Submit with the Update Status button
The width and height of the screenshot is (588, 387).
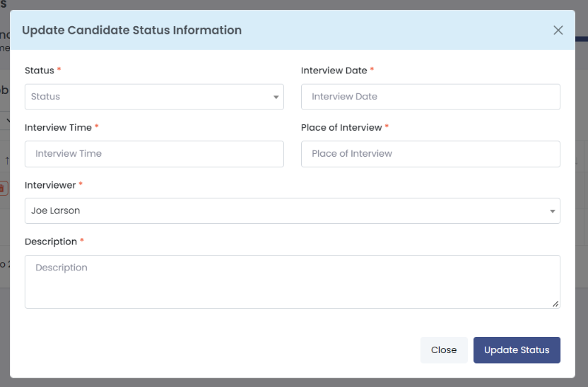tap(517, 350)
